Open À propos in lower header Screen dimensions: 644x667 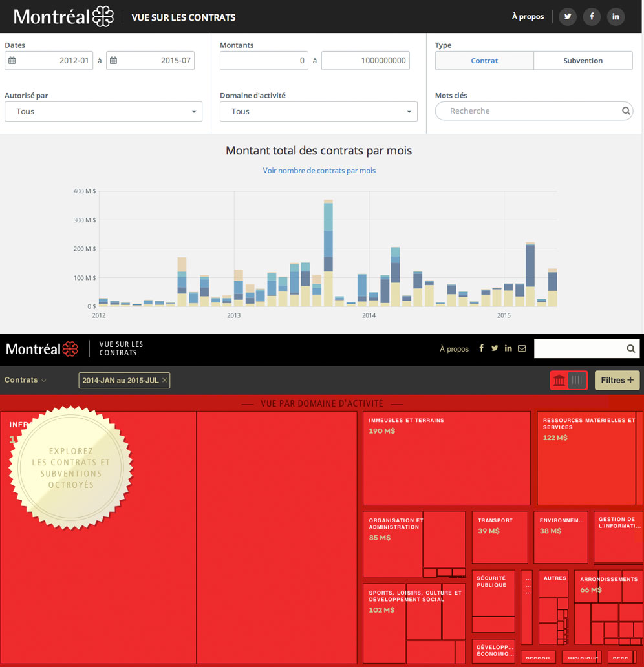point(454,349)
